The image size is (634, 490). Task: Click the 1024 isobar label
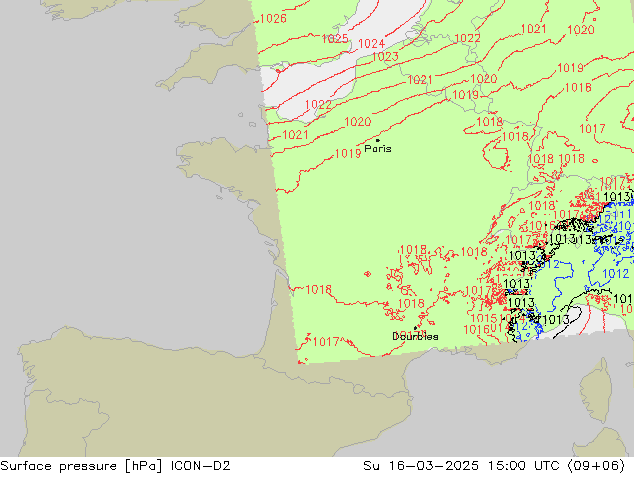click(371, 44)
